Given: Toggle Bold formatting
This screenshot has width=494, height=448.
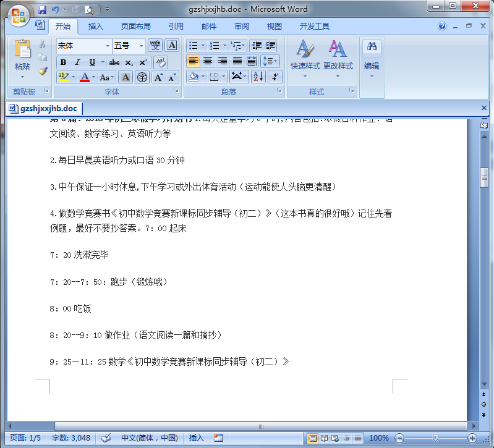Looking at the screenshot, I should tap(63, 62).
